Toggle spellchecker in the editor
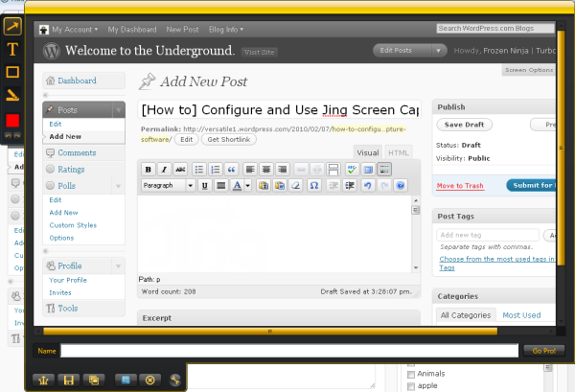This screenshot has width=575, height=392. point(352,170)
